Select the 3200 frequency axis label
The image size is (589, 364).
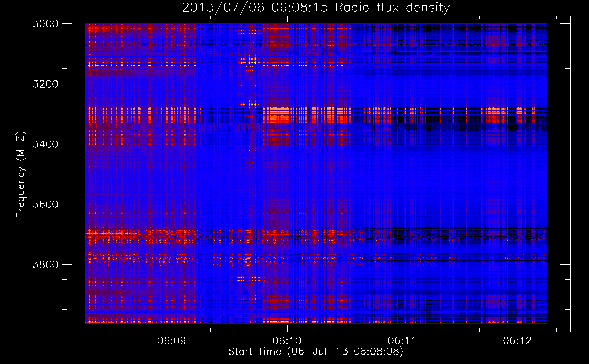click(46, 84)
